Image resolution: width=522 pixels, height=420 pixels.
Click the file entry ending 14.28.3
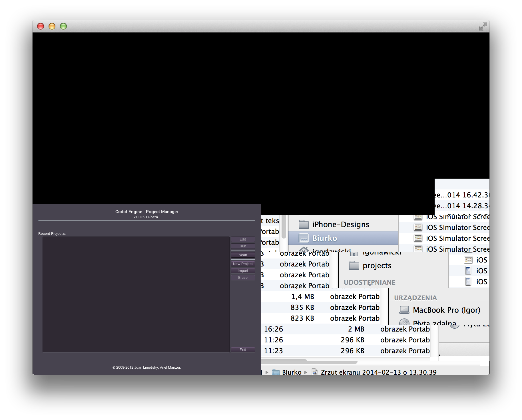462,206
